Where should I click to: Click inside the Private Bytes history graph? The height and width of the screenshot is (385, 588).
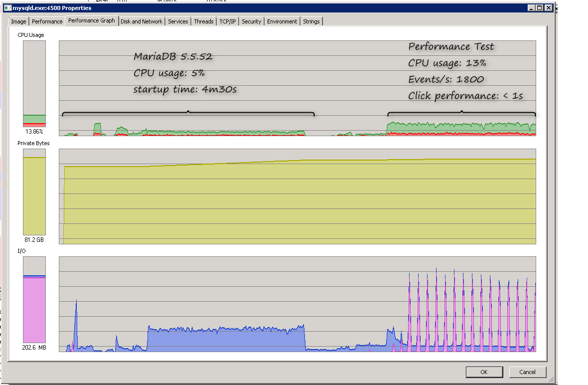pyautogui.click(x=297, y=196)
